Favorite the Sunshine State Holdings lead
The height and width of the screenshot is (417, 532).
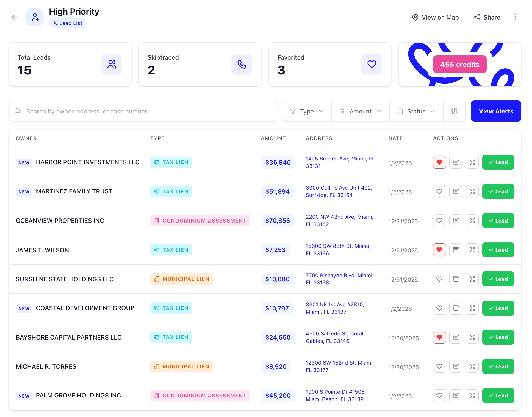(439, 279)
